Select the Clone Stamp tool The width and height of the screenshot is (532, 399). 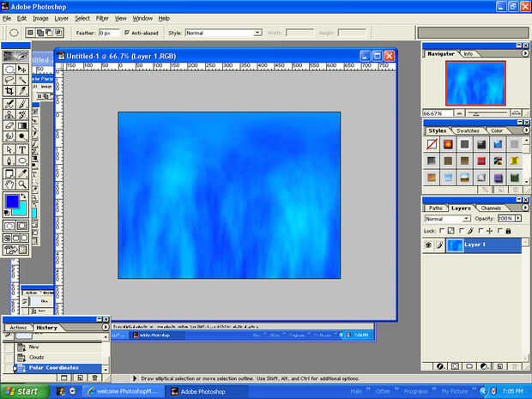[9, 115]
